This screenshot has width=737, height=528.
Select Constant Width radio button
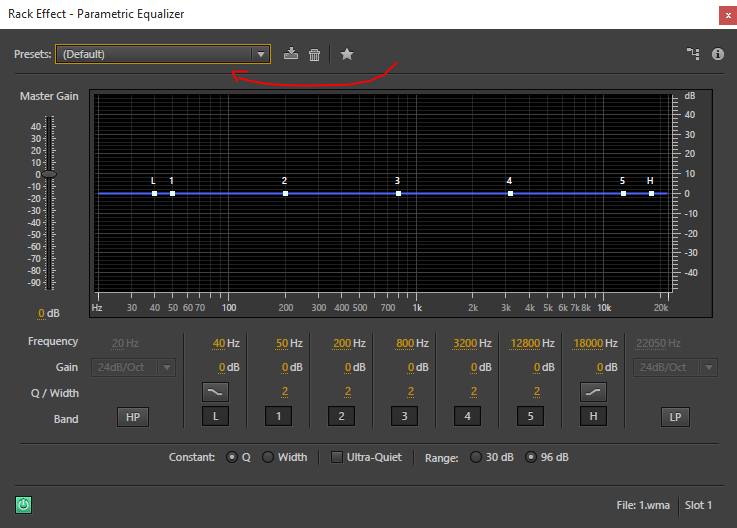(268, 457)
